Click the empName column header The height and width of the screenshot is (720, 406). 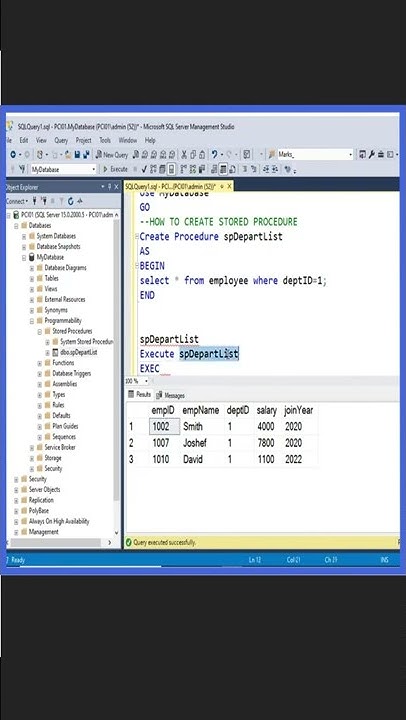tap(201, 411)
